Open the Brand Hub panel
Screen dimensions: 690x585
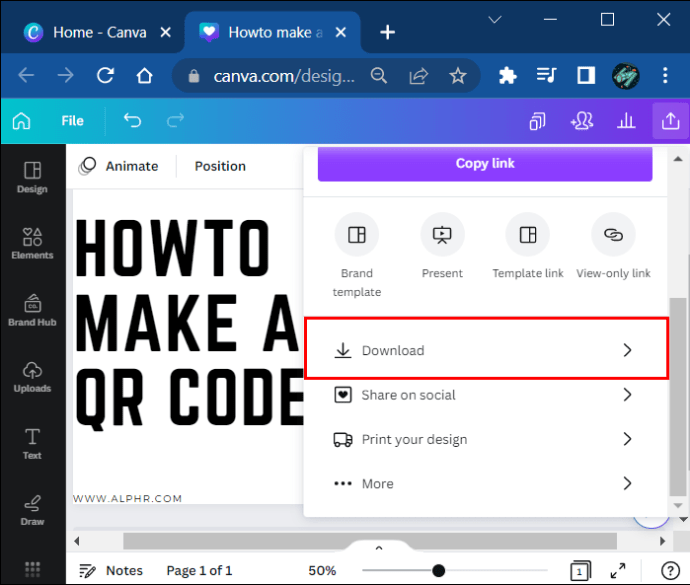(x=32, y=311)
